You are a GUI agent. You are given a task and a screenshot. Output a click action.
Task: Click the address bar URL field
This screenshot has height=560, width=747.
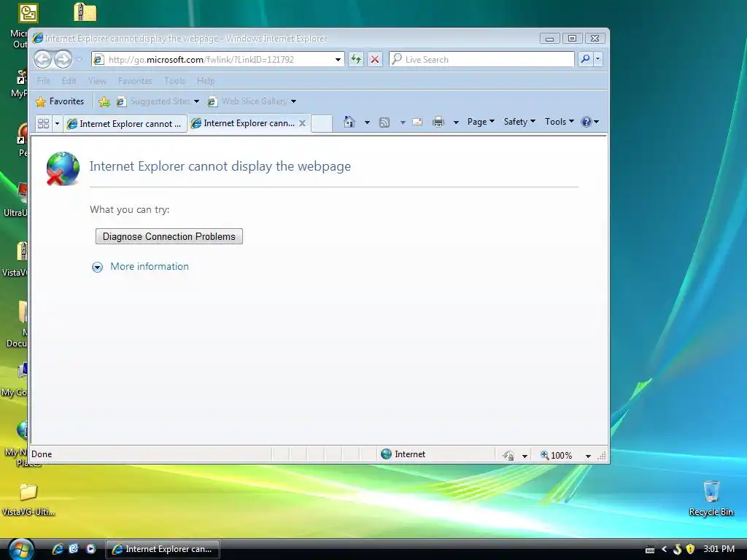[212, 60]
